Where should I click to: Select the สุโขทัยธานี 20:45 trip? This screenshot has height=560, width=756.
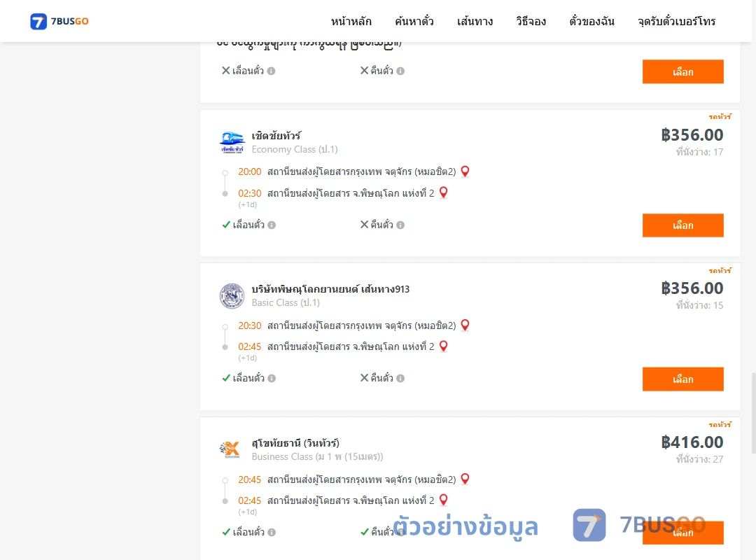coord(682,533)
